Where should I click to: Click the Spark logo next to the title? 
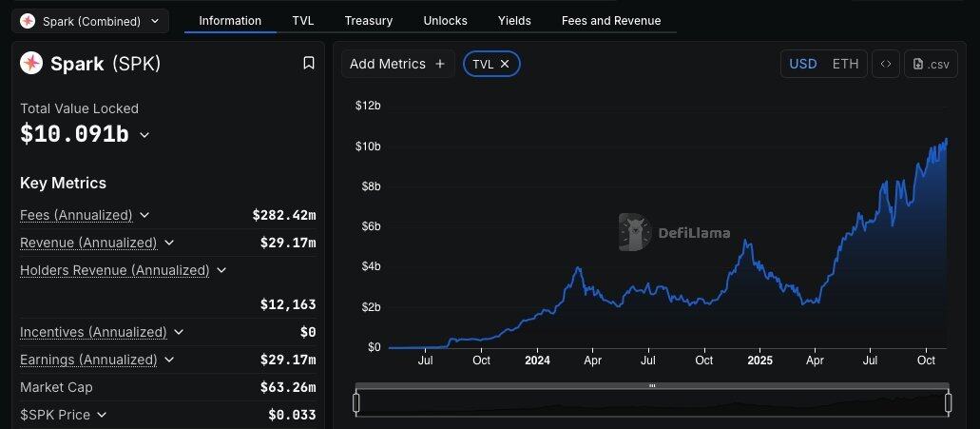[31, 63]
